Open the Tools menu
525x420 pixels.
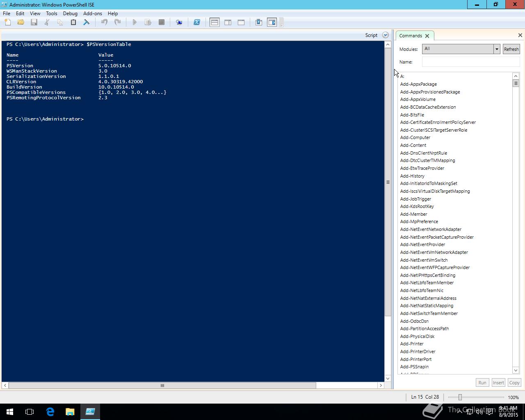pyautogui.click(x=51, y=14)
